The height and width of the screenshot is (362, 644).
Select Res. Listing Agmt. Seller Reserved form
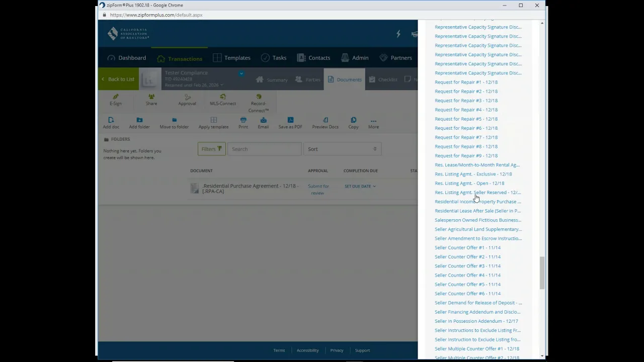tap(477, 192)
